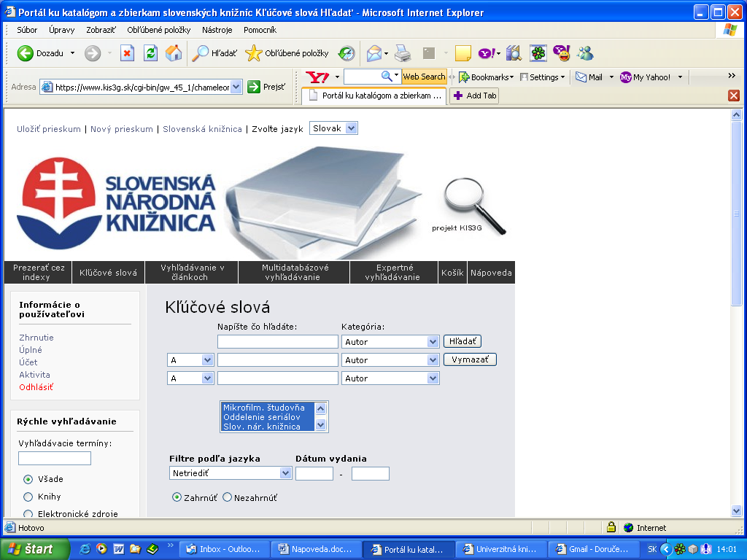The height and width of the screenshot is (560, 747).
Task: Choose the Nezahrnúť radio option
Action: [227, 497]
